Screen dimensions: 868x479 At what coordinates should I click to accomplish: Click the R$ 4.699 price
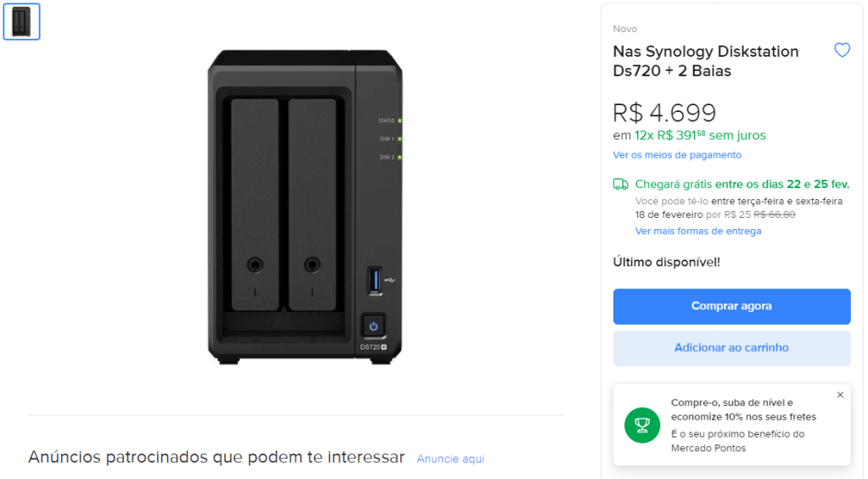[x=664, y=113]
